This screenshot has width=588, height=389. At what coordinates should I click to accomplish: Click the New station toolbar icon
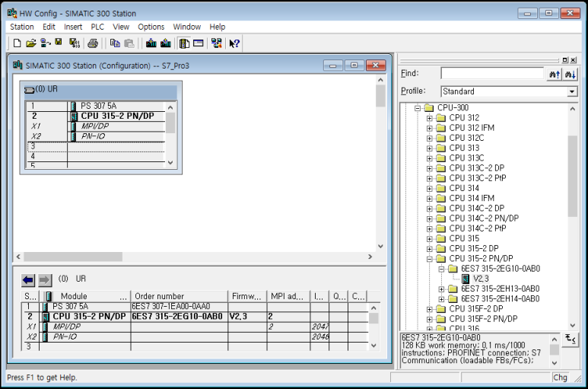tap(17, 43)
